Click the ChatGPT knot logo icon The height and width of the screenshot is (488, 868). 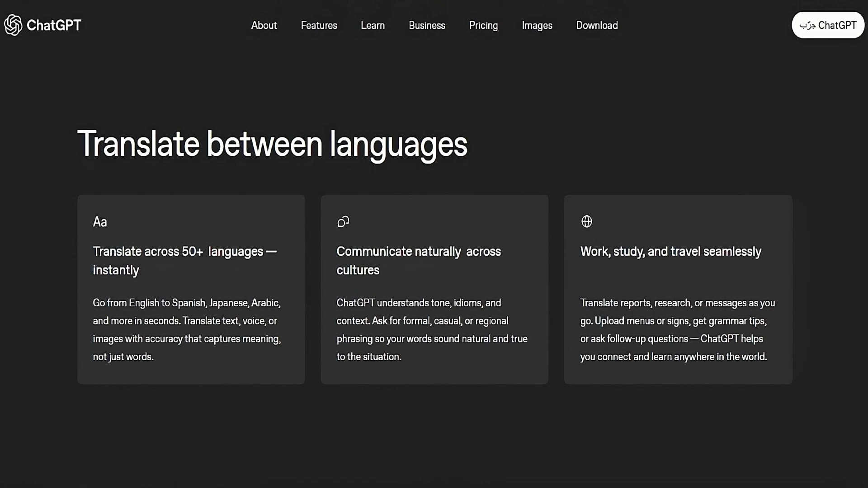point(13,25)
